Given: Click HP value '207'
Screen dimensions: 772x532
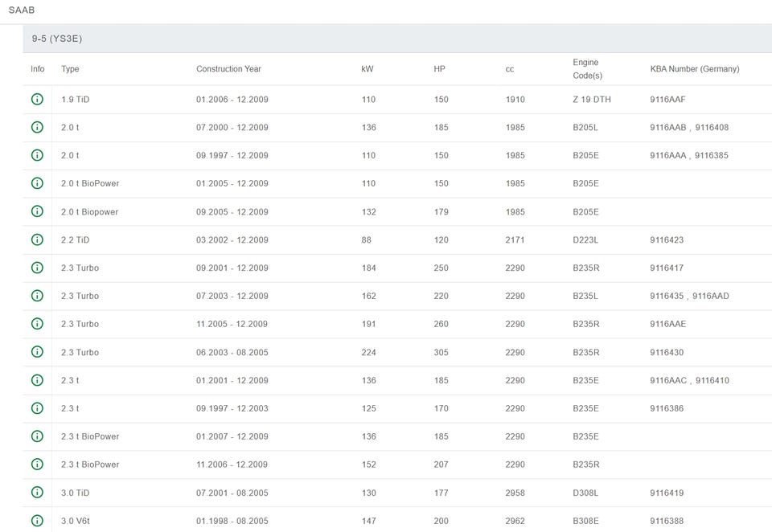Looking at the screenshot, I should tap(441, 464).
